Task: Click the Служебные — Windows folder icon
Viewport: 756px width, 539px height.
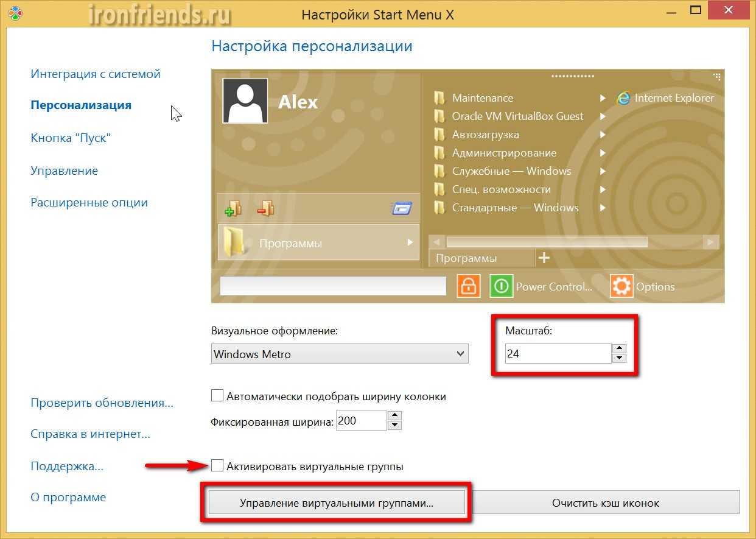Action: tap(439, 171)
